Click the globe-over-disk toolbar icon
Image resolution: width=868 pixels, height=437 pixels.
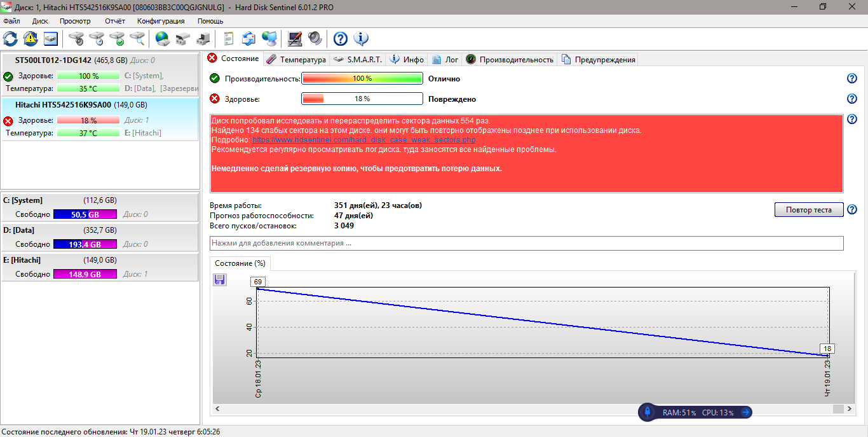click(163, 39)
